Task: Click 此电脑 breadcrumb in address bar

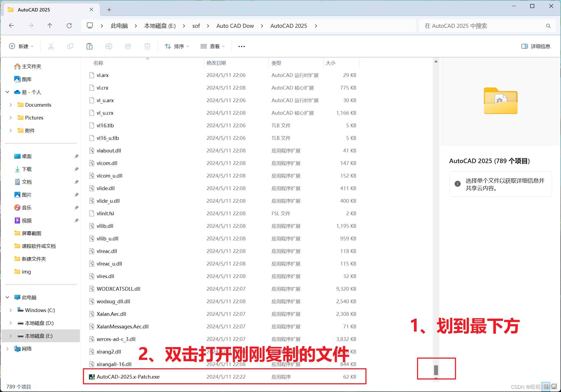Action: tap(119, 26)
